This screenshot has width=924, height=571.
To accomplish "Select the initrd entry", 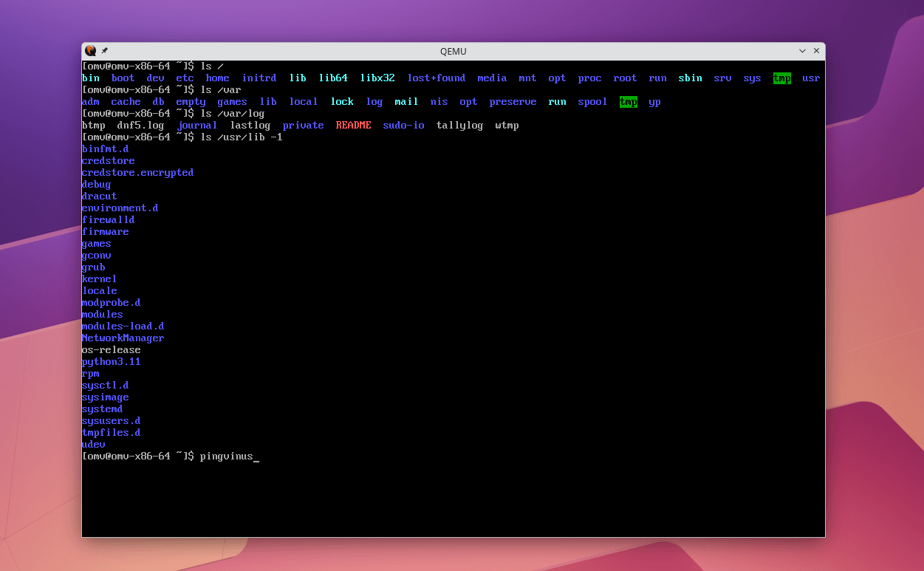I will (259, 78).
